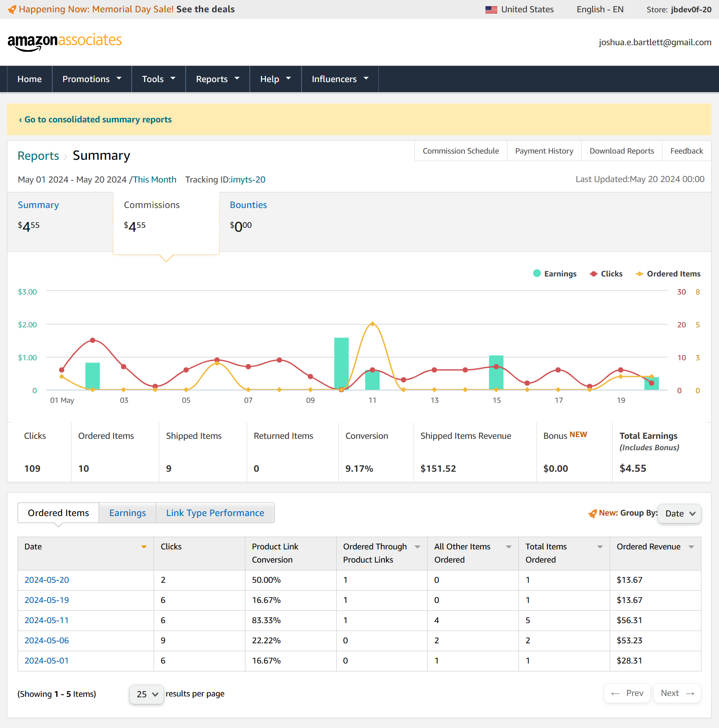The width and height of the screenshot is (719, 728).
Task: Click the Memorial Day Sale megaphone icon
Action: coord(12,9)
